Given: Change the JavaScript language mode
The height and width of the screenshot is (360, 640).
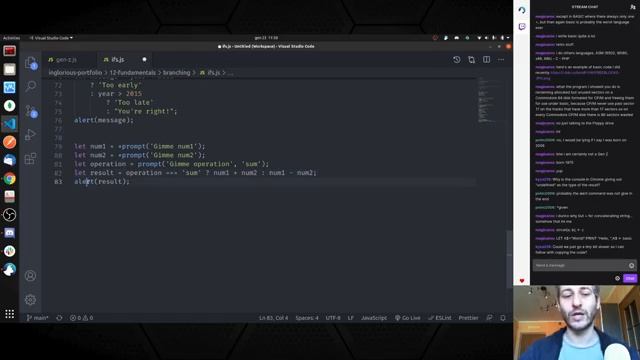Looking at the screenshot, I should coord(374,318).
